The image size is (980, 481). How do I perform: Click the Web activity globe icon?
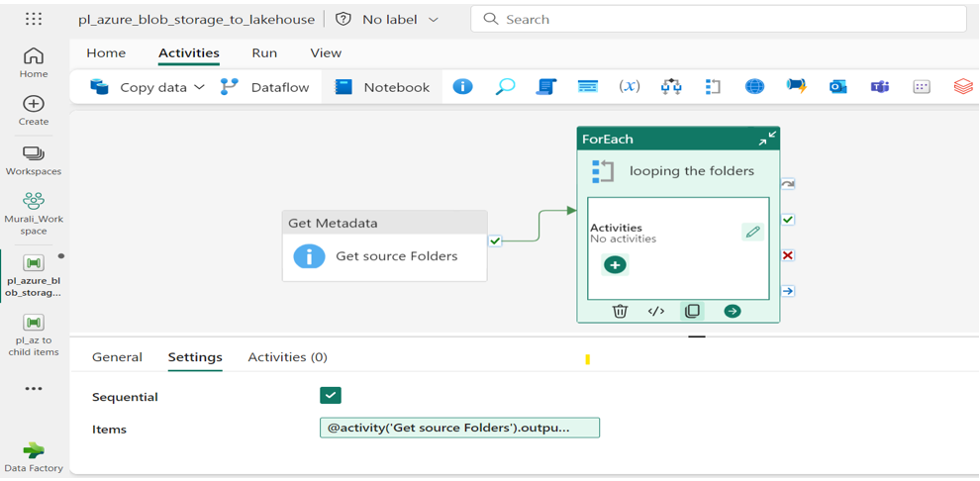pyautogui.click(x=754, y=87)
